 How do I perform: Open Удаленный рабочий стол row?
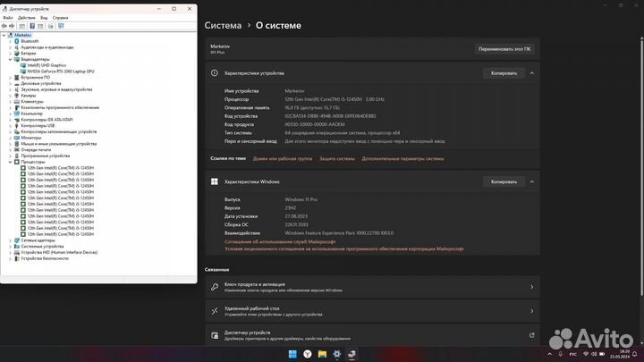click(x=372, y=311)
